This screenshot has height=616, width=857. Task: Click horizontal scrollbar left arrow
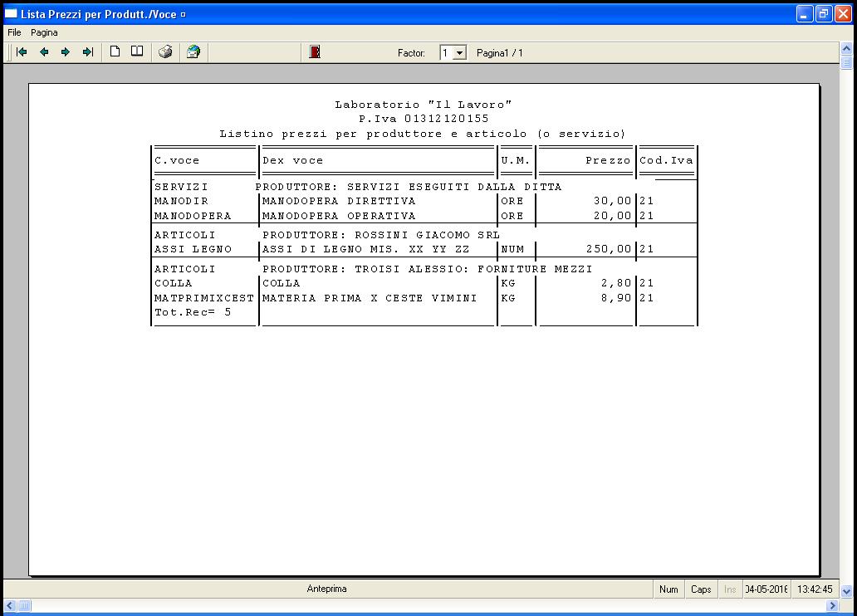(10, 605)
